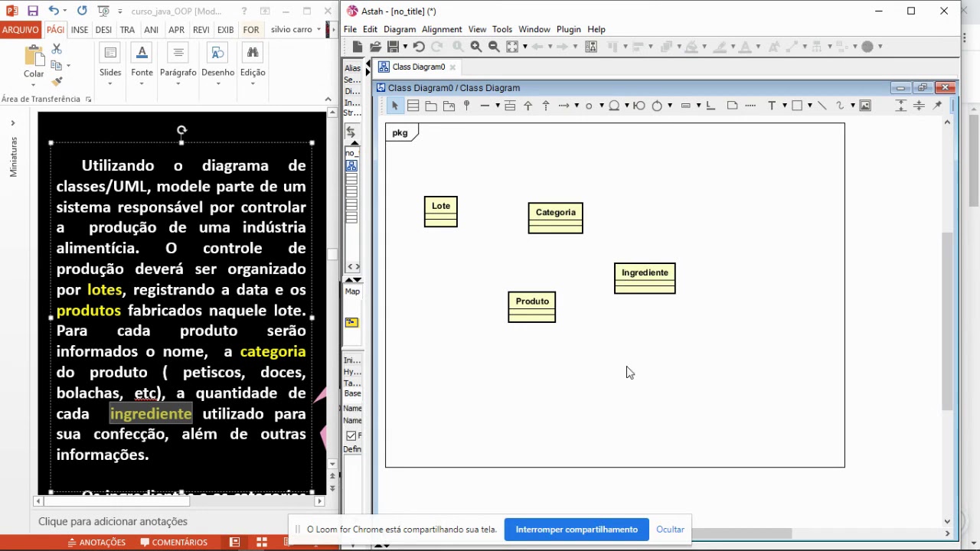The width and height of the screenshot is (980, 551).
Task: Open the Map tab in Astah side panel
Action: (x=352, y=292)
